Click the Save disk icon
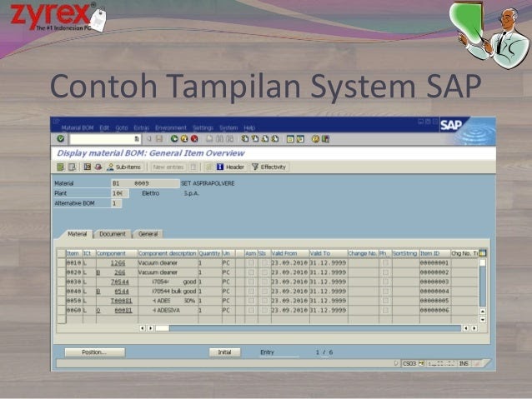The image size is (532, 399). coord(159,138)
